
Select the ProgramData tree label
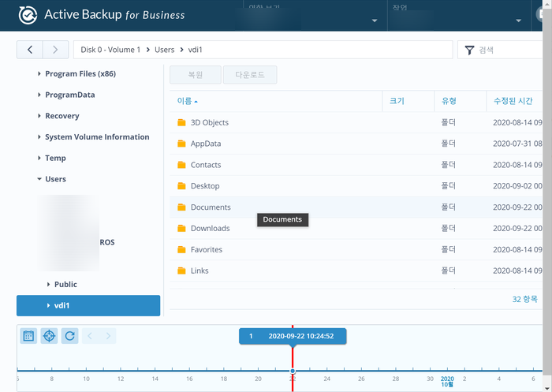(69, 95)
